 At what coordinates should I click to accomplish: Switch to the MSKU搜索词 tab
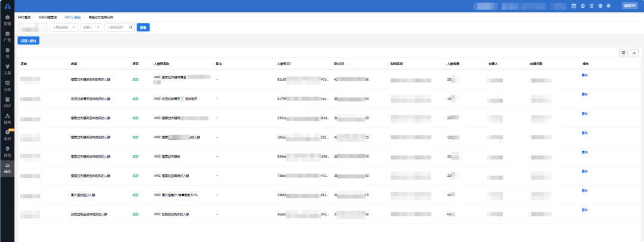click(x=47, y=18)
